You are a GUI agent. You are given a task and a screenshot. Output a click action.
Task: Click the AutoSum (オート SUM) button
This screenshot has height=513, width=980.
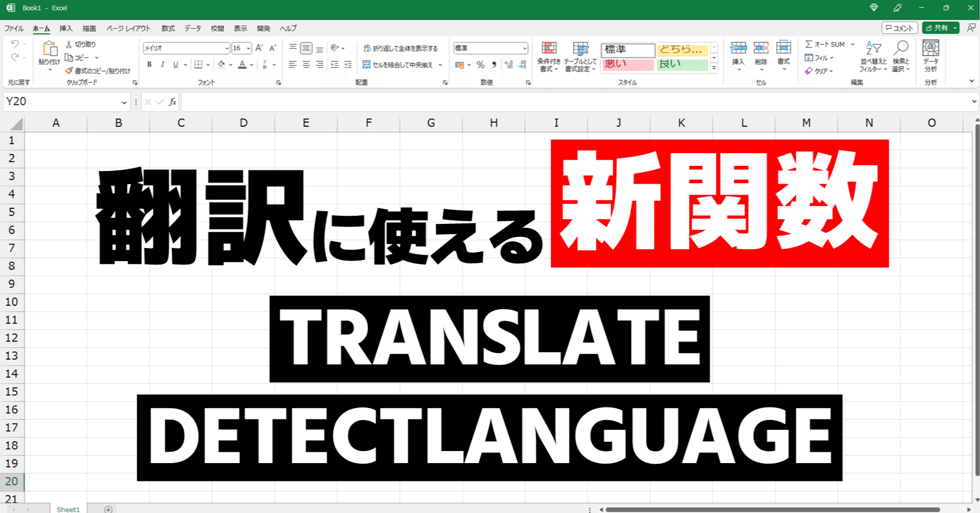click(x=825, y=44)
